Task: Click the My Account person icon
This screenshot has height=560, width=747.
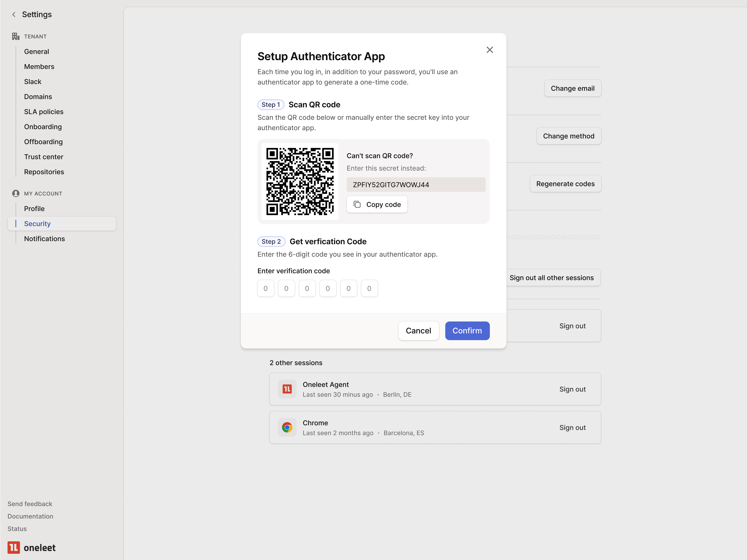Action: (16, 193)
